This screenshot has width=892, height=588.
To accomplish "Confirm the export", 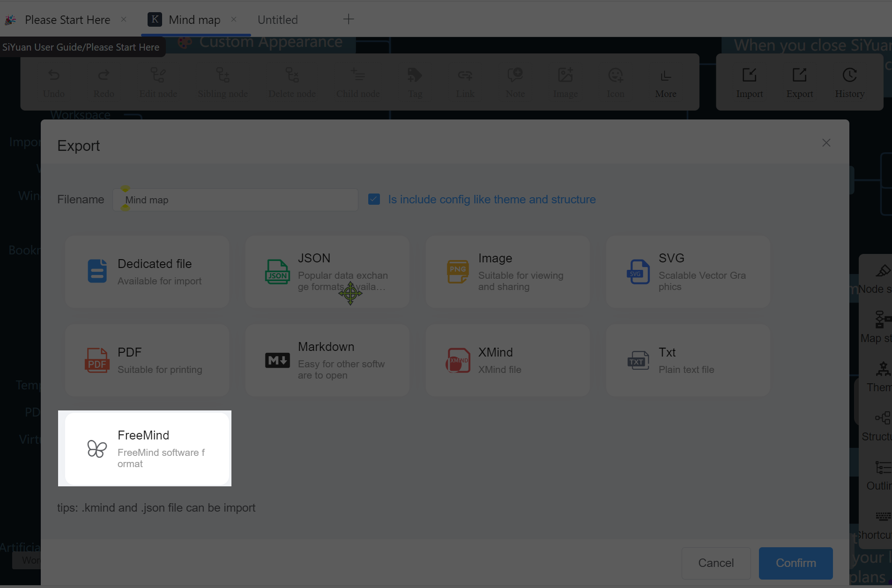I will [x=796, y=563].
